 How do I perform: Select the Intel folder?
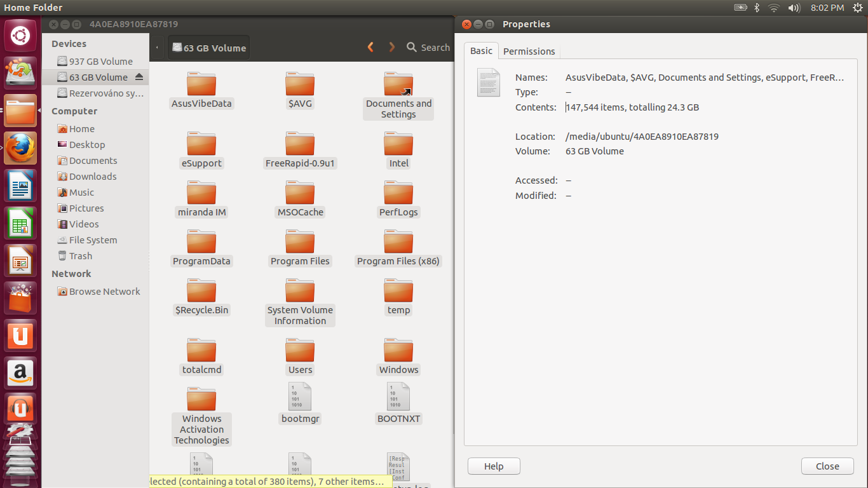[398, 151]
